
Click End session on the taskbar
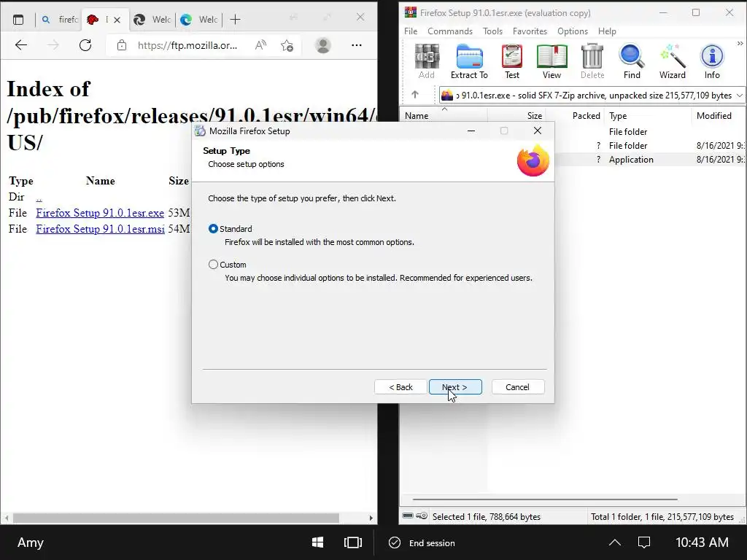coord(422,542)
